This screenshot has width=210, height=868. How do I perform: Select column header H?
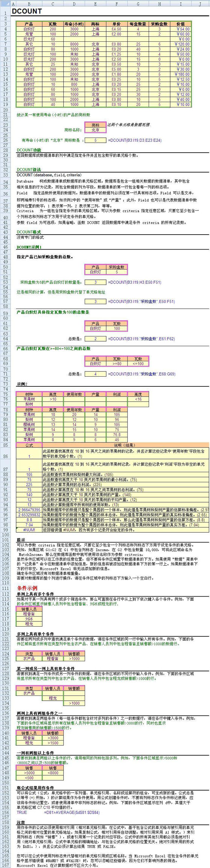tap(160, 4)
